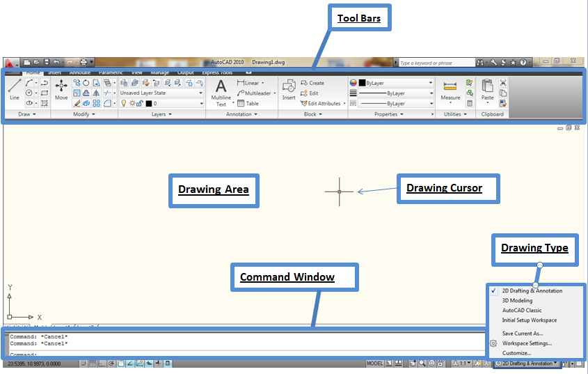Select the Erase tool in Modify panel
588x374 pixels.
77,103
